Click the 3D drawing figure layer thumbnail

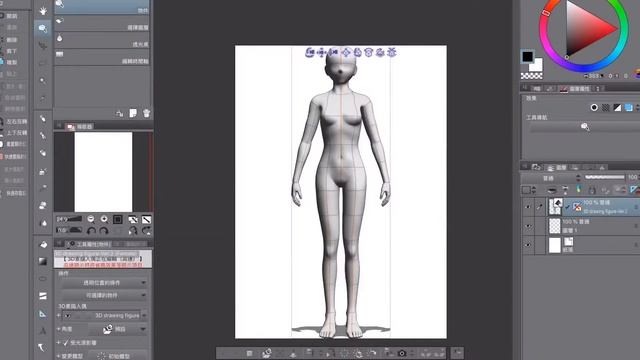[555, 207]
